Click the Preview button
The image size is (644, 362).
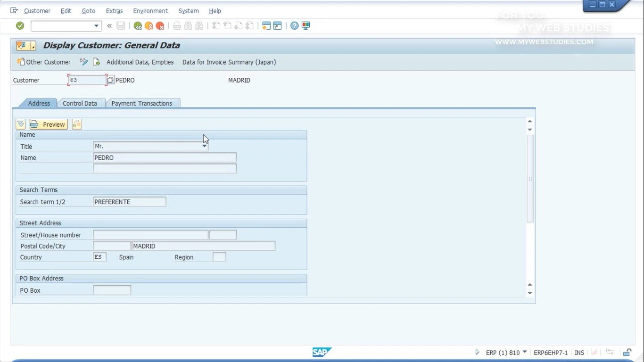(x=49, y=124)
